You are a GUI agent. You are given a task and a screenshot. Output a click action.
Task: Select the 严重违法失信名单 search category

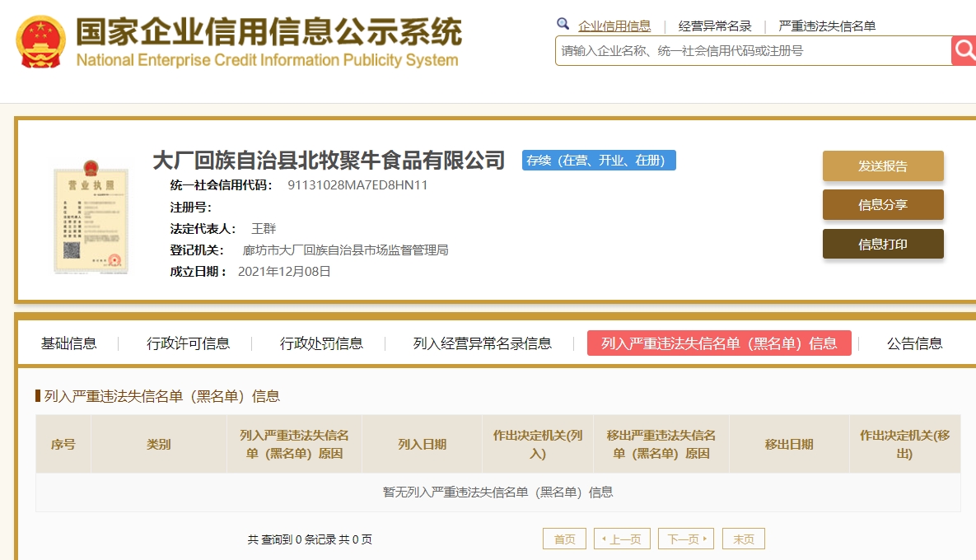tap(827, 26)
